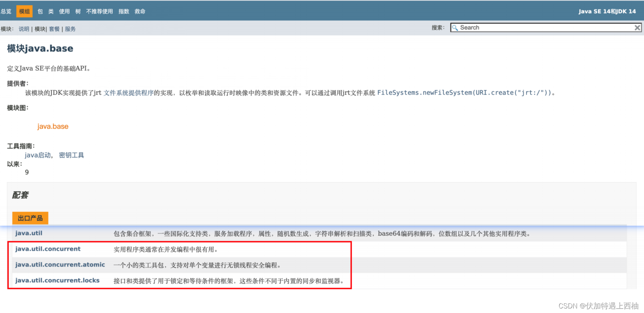Click the magnifier icon in search box

click(x=455, y=28)
